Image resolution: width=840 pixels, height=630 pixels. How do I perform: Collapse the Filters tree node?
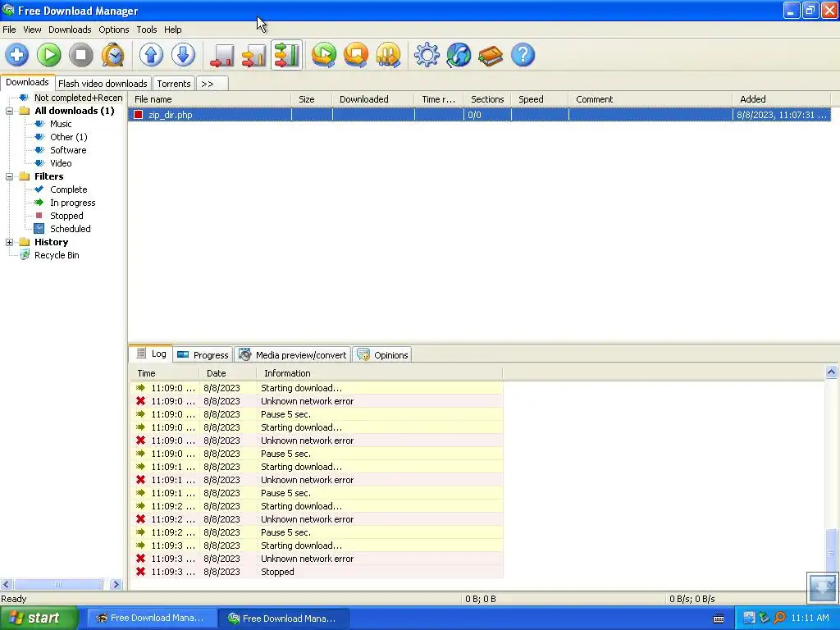[x=9, y=176]
